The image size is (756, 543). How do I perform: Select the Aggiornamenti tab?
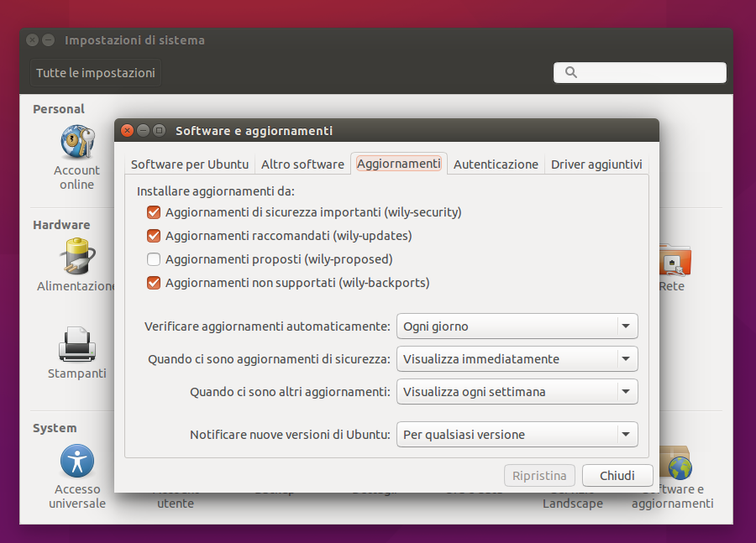pyautogui.click(x=399, y=164)
